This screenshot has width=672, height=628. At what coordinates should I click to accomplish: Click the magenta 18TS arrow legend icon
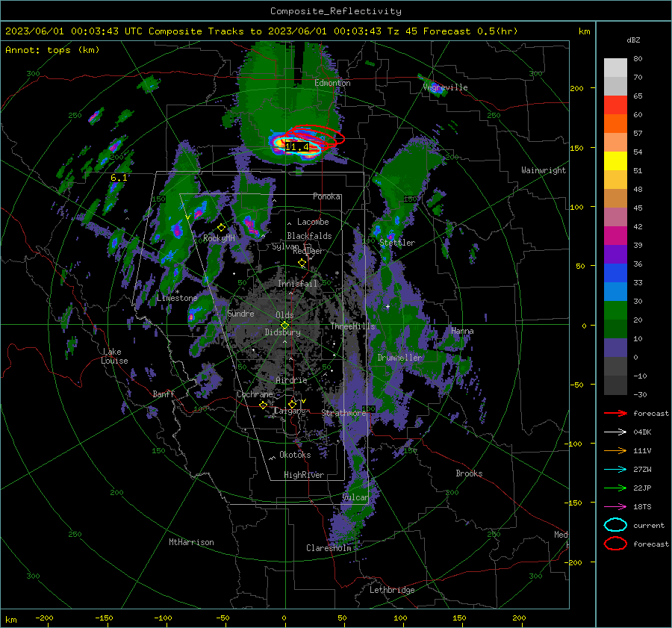point(615,507)
